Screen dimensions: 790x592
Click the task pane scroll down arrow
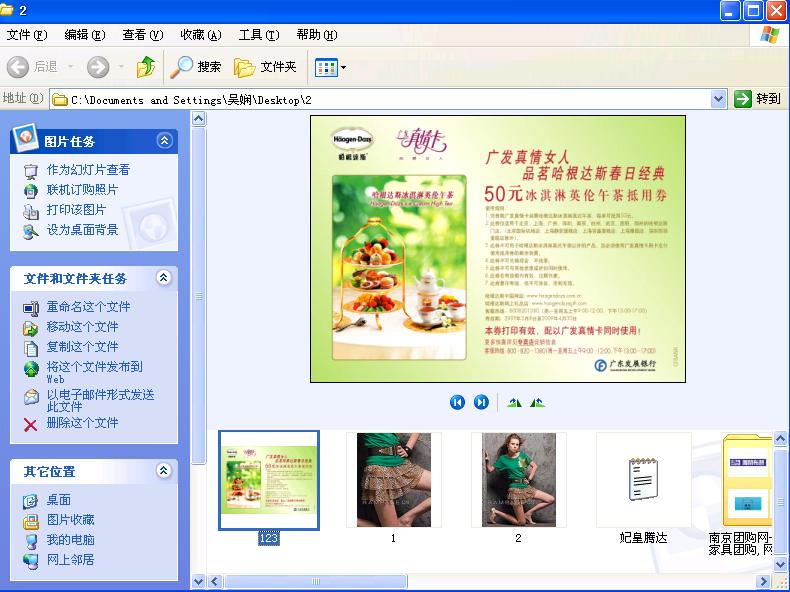coord(199,581)
